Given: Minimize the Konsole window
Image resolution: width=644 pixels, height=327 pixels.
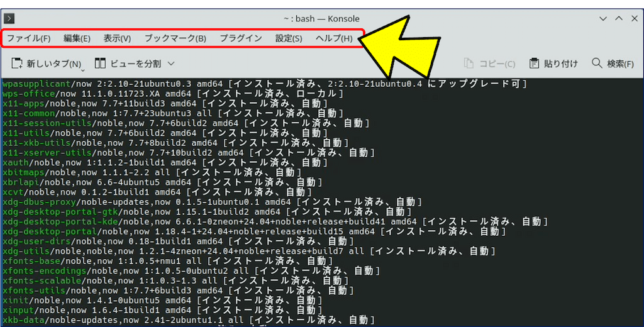Looking at the screenshot, I should (x=604, y=18).
